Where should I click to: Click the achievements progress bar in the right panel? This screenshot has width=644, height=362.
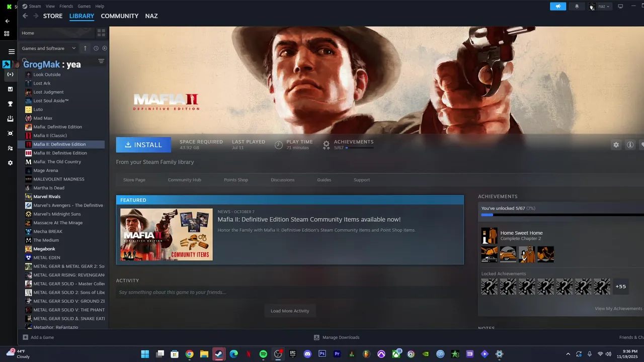click(562, 215)
